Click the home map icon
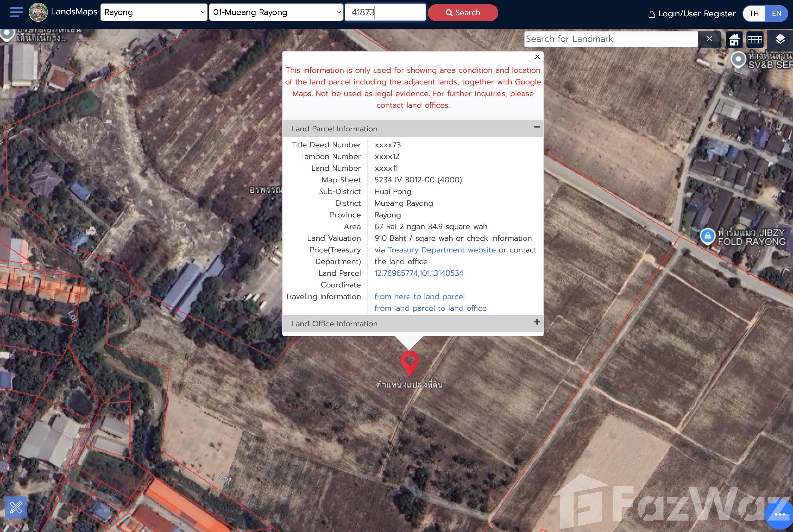The height and width of the screenshot is (532, 793). coord(734,39)
